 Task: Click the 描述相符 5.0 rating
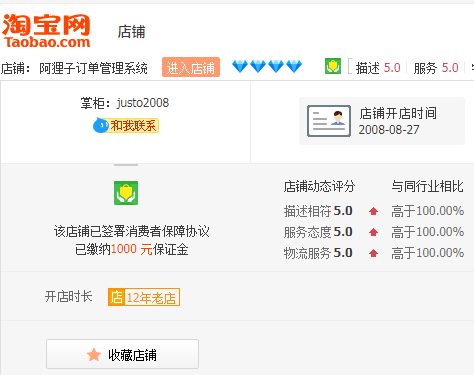318,211
